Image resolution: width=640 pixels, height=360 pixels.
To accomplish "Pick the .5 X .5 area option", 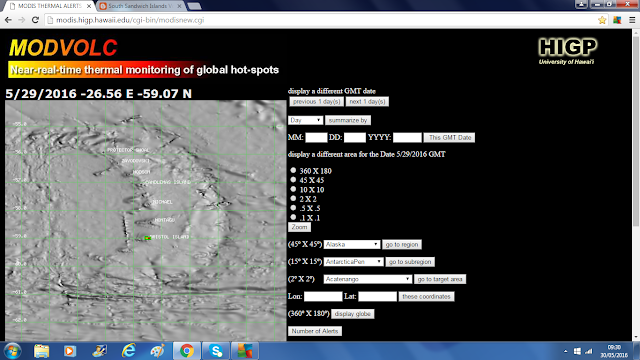I will (293, 208).
